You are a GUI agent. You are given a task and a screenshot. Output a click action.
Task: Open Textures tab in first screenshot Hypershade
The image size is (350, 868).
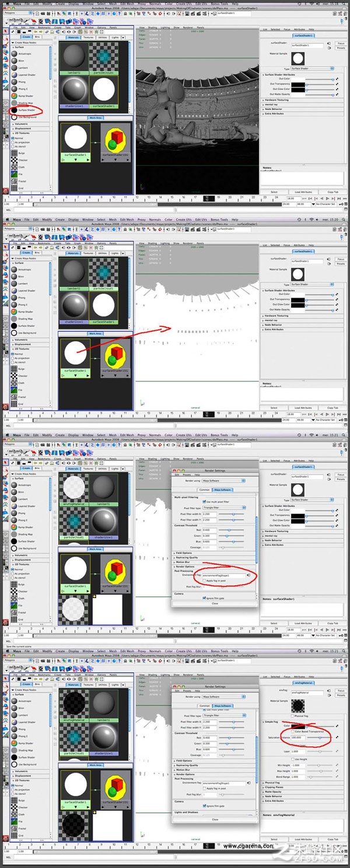[88, 37]
